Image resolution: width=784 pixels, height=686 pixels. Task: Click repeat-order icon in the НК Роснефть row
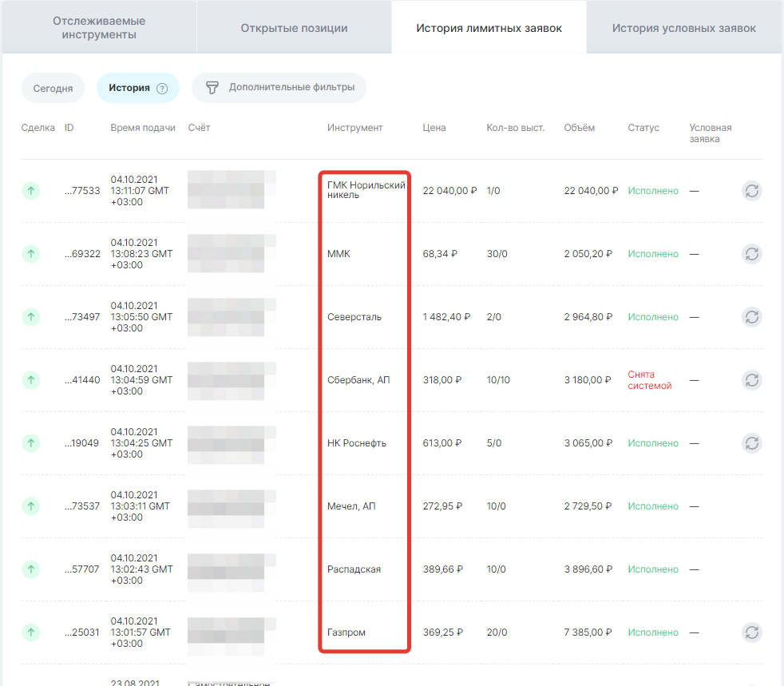coord(751,443)
